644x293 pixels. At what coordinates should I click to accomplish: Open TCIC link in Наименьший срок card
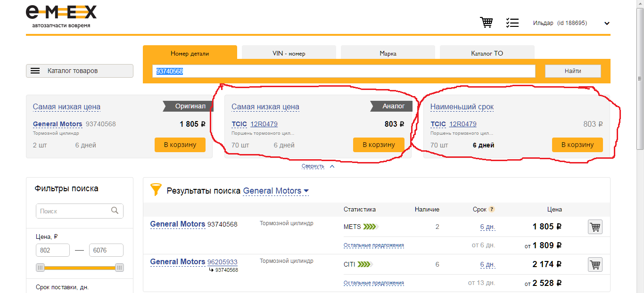(438, 124)
